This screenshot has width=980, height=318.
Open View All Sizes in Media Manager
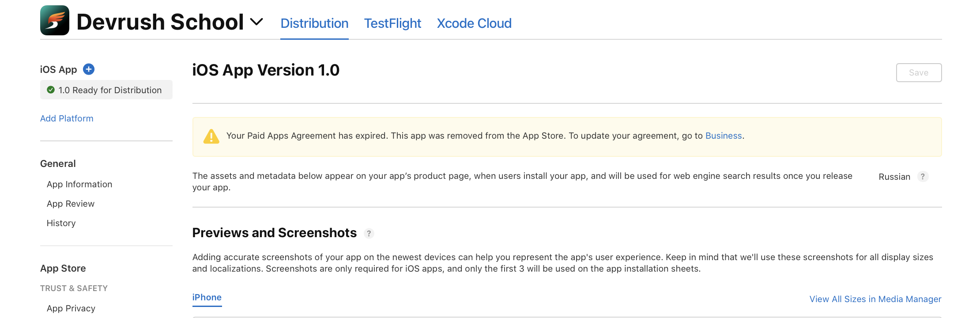coord(875,299)
